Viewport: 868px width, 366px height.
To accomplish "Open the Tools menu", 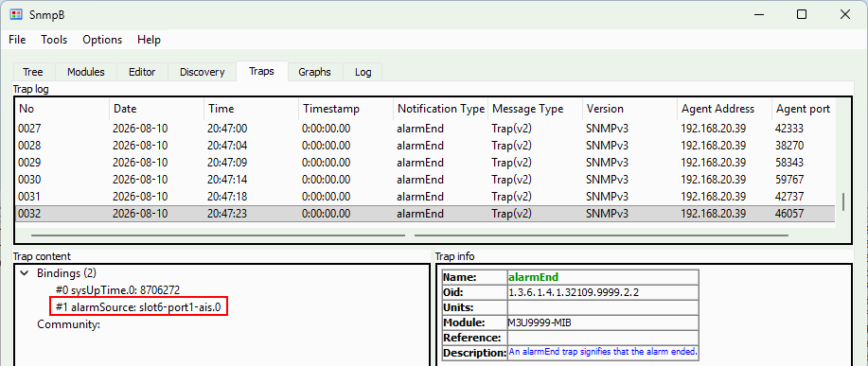I will click(x=54, y=40).
